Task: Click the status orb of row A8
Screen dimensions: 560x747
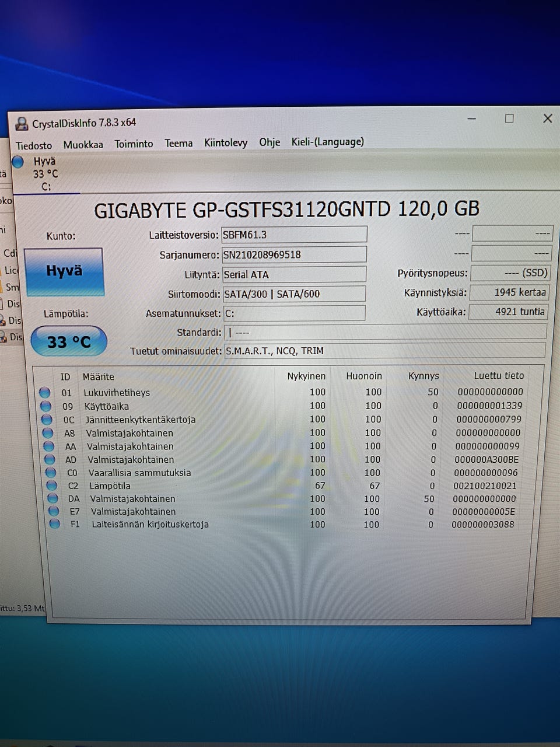Action: (x=48, y=432)
